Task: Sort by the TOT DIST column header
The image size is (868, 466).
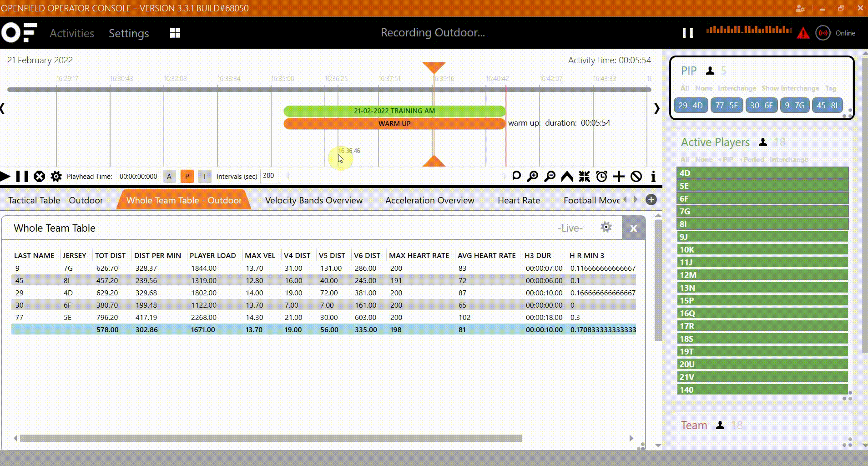Action: [110, 255]
